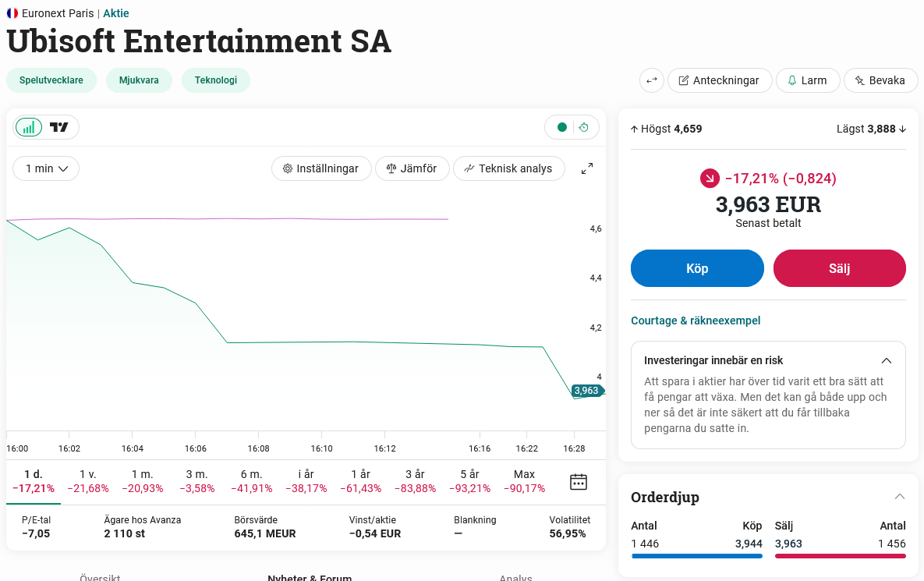
Task: Set a Larm alert
Action: point(807,81)
